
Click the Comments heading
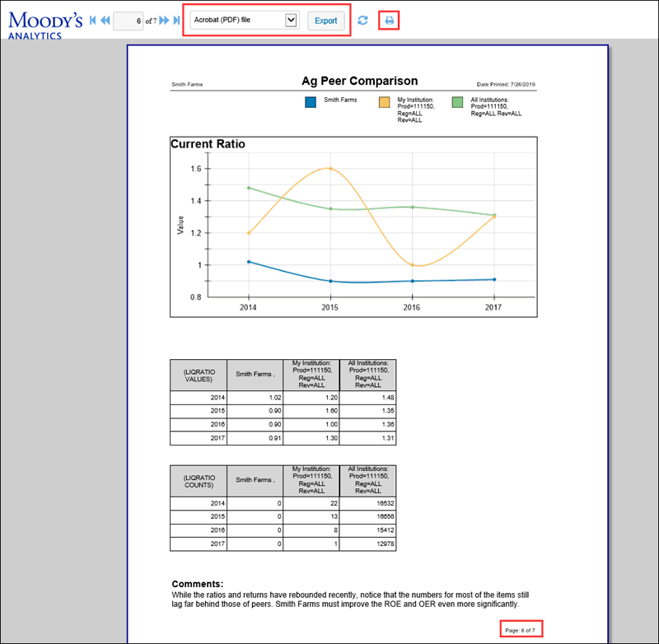(197, 584)
